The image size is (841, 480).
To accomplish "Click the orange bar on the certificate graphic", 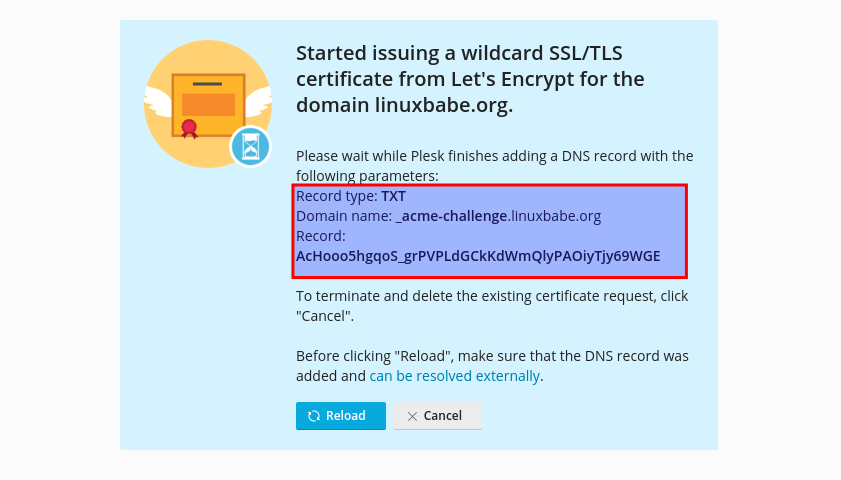I will (208, 104).
